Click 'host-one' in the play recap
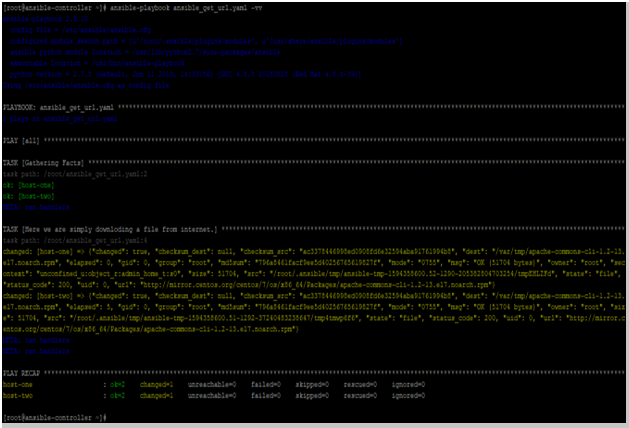Image resolution: width=629 pixels, height=428 pixels. click(x=18, y=385)
